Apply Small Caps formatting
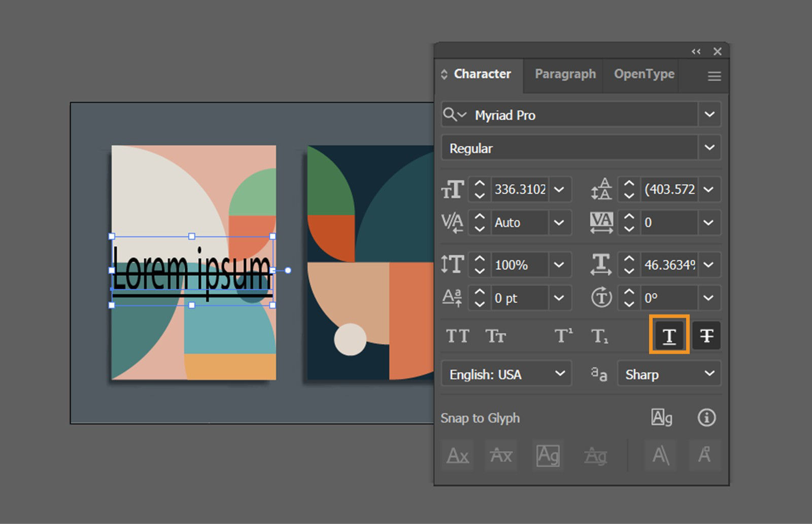Screen dimensions: 812x524 pyautogui.click(x=495, y=336)
